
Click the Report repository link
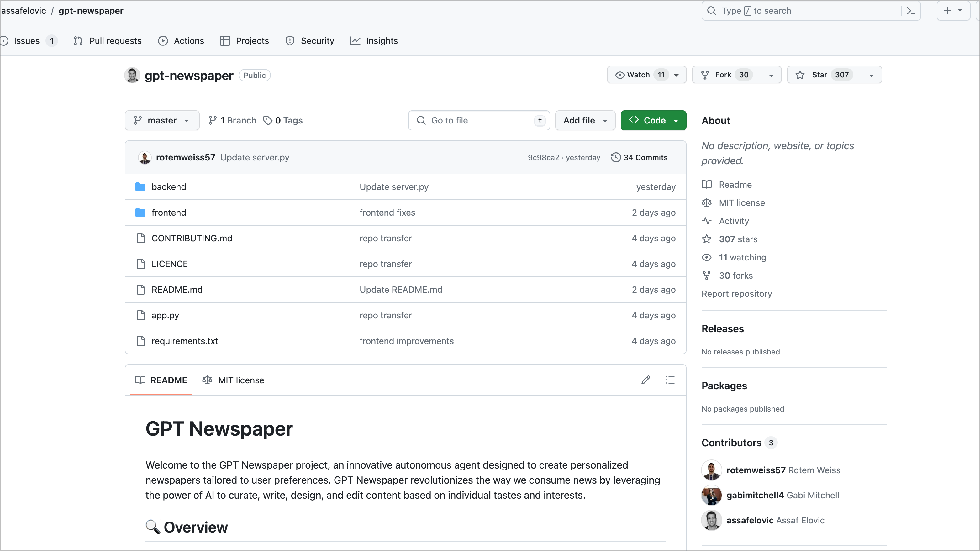736,294
